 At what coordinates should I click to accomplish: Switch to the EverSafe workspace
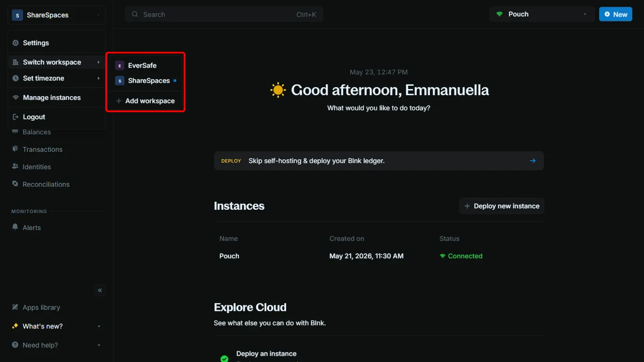click(145, 66)
